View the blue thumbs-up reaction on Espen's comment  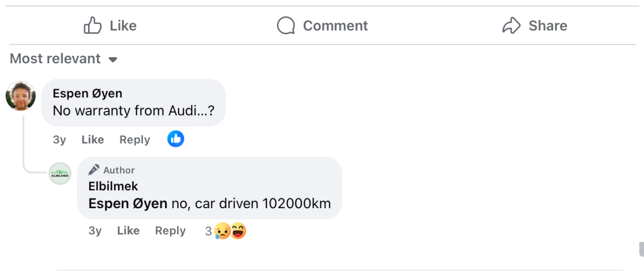tap(176, 139)
